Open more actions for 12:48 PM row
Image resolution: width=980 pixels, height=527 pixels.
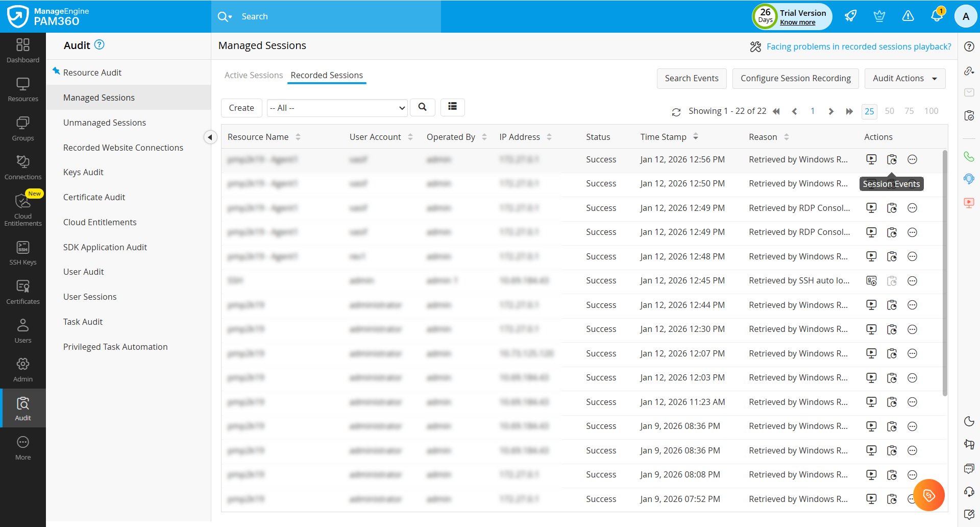pos(912,256)
